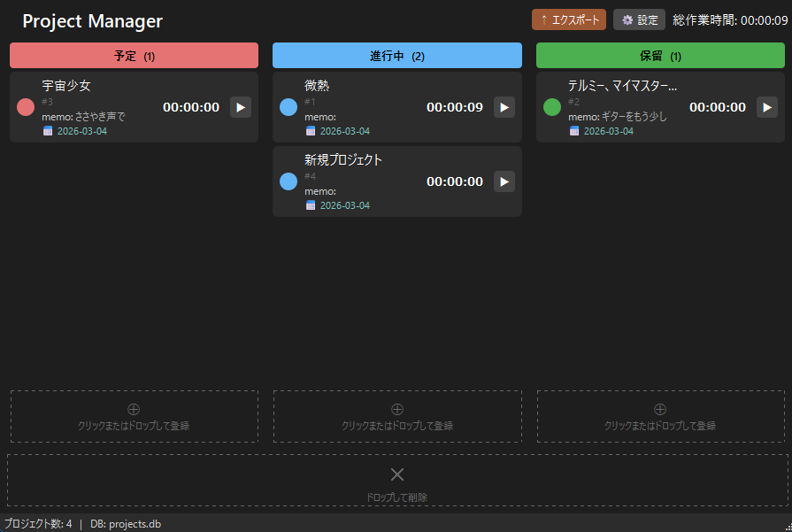Click memo: ギターをもう少し text
792x532 pixels.
point(618,117)
